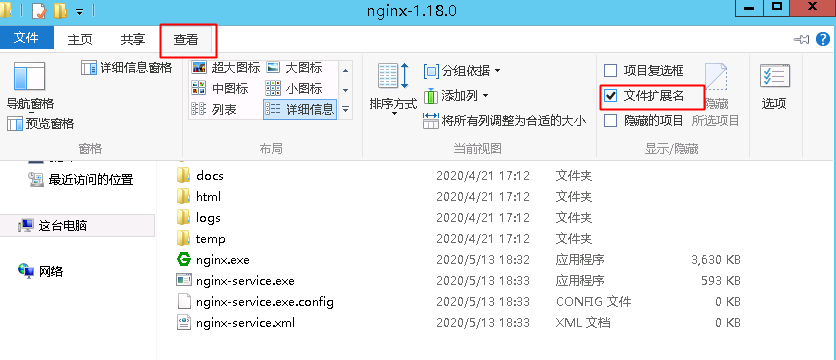Open the 分组依据 group by dropdown

(462, 70)
